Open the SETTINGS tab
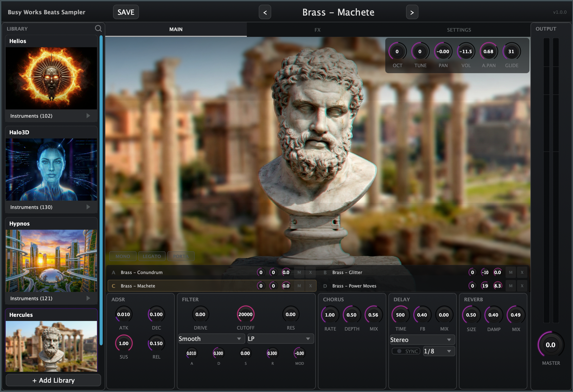573x392 pixels. point(459,30)
